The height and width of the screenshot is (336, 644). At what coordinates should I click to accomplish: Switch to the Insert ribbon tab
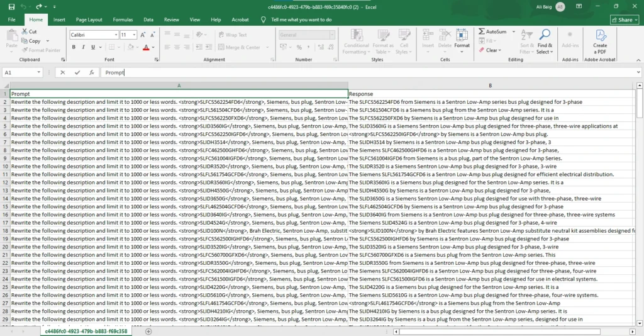pos(59,20)
